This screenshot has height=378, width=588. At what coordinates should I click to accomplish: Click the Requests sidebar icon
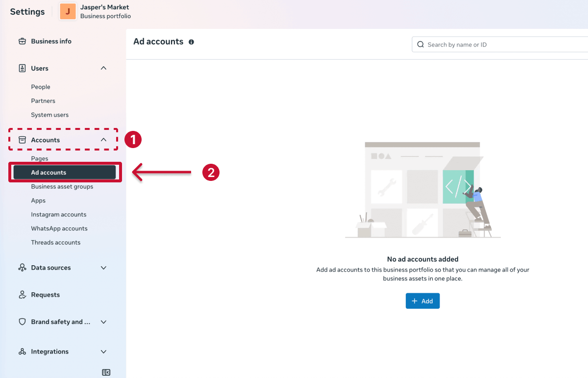point(22,295)
